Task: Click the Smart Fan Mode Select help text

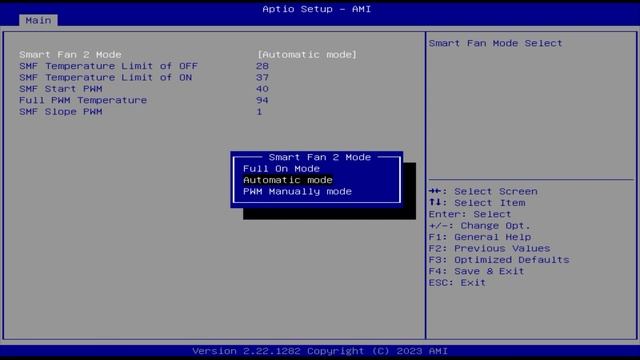Action: coord(496,43)
